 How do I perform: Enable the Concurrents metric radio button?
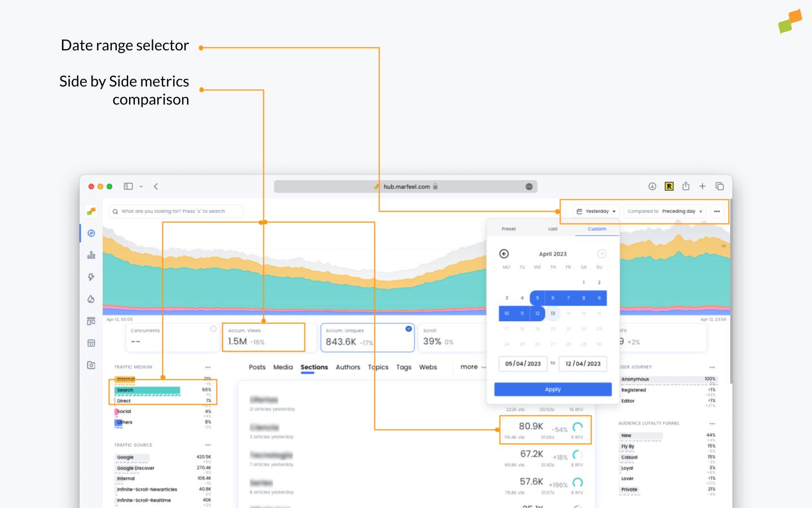pos(213,329)
